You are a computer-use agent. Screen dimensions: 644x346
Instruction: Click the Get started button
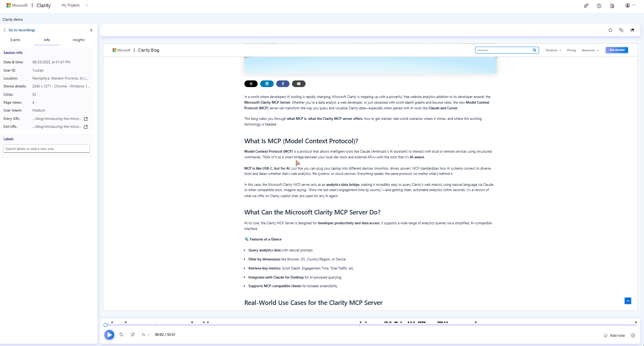617,50
